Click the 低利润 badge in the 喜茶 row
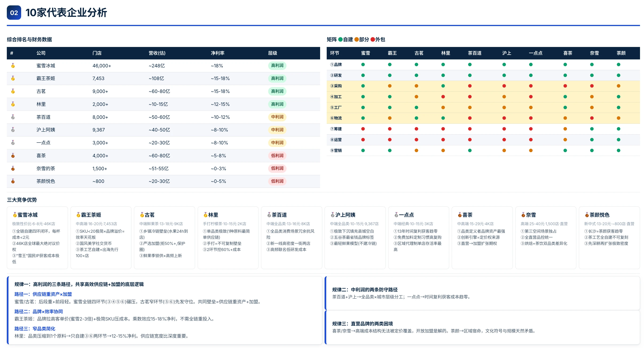 (277, 156)
